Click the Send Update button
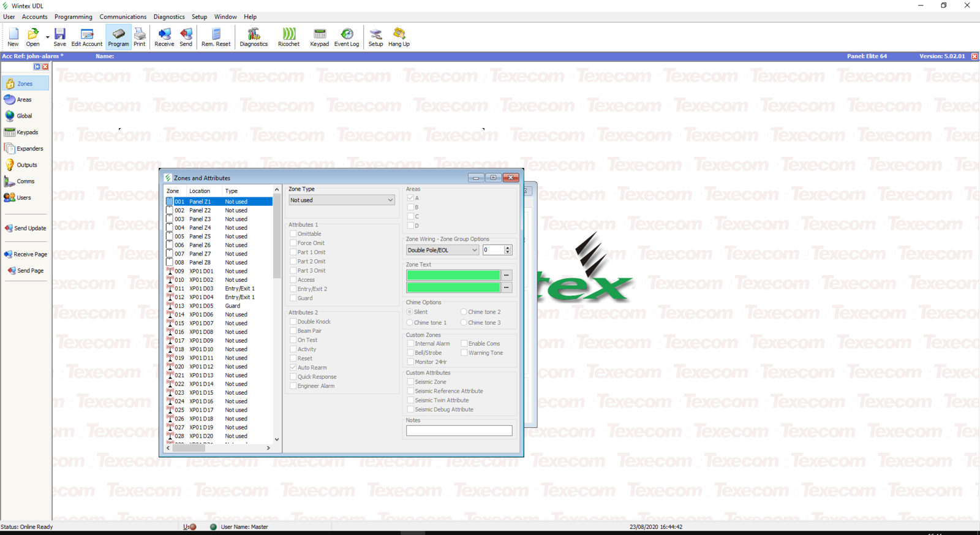This screenshot has height=535, width=980. (x=26, y=228)
